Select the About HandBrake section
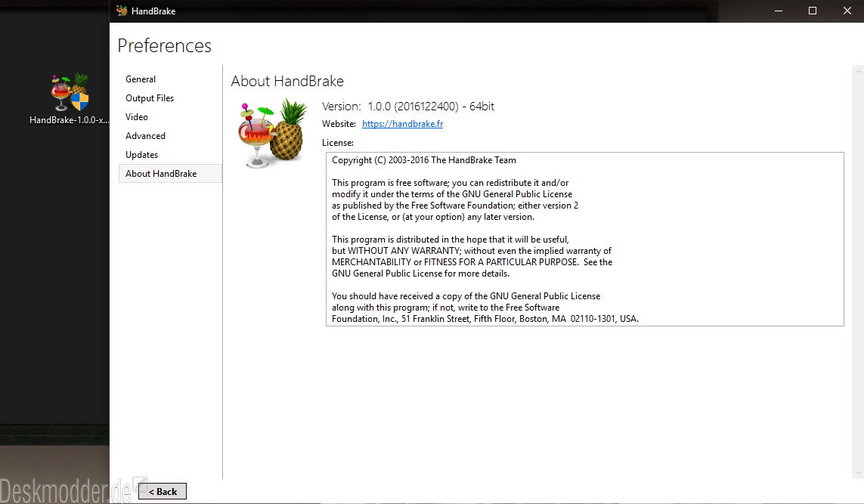Image resolution: width=864 pixels, height=504 pixels. tap(170, 174)
